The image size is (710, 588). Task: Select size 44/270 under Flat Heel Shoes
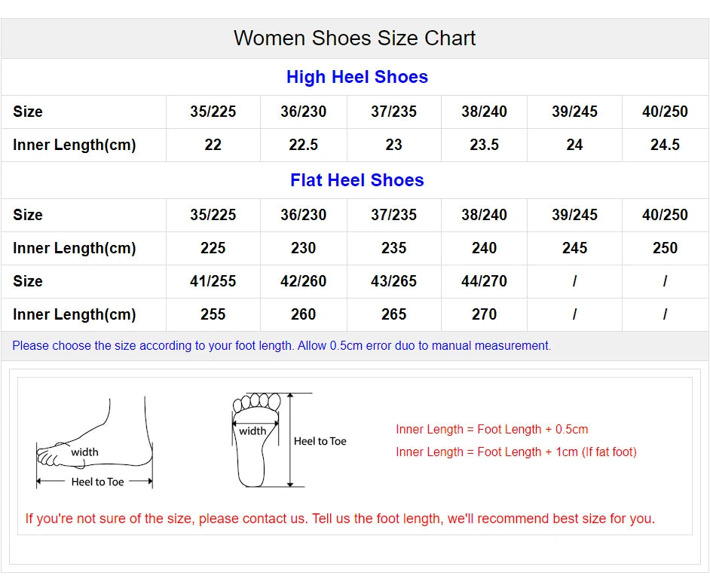(x=484, y=281)
